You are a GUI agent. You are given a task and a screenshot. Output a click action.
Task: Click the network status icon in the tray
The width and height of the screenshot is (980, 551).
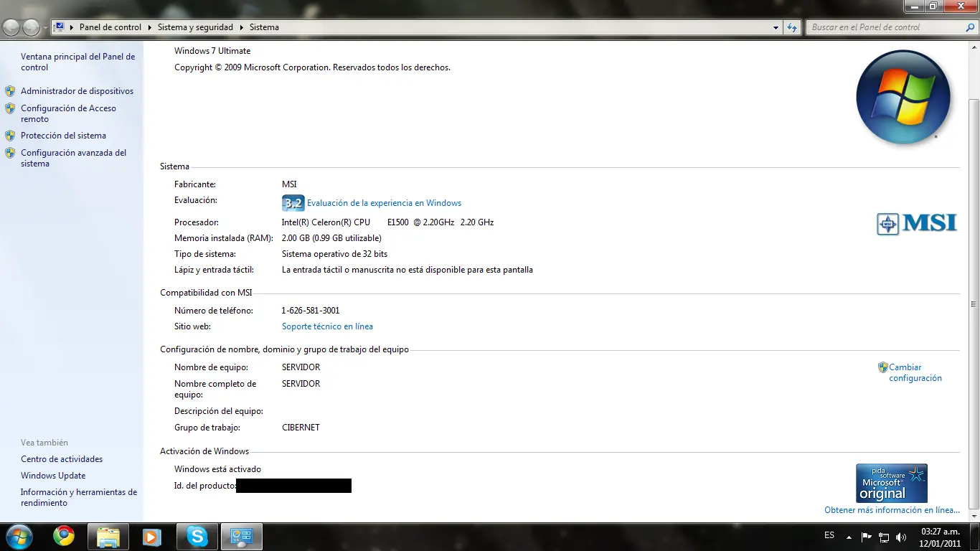coord(883,536)
